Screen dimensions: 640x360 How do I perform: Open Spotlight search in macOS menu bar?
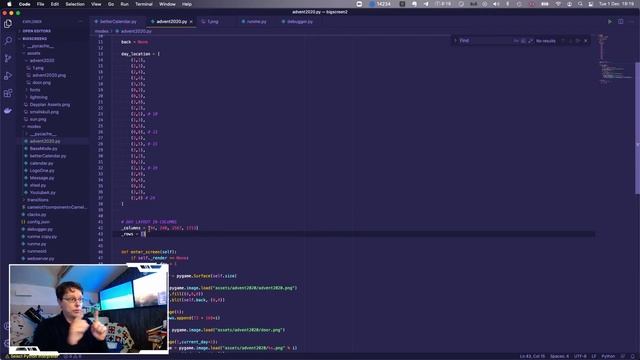pos(580,4)
